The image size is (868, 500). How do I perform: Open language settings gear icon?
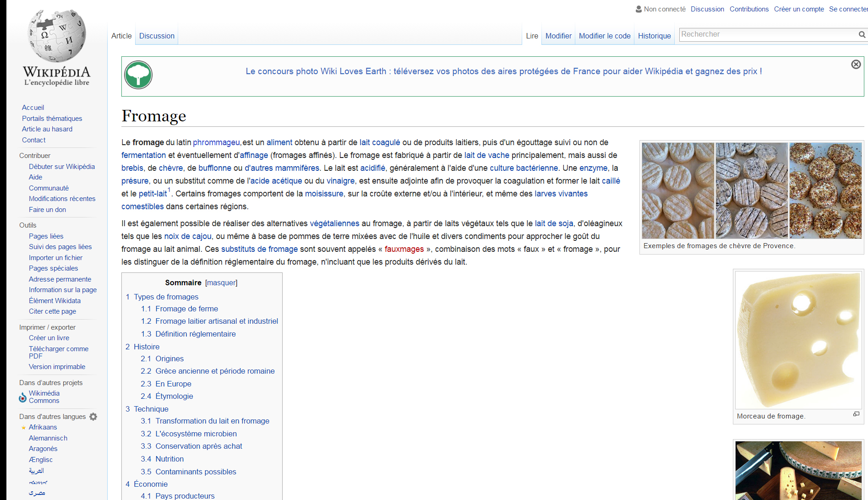coord(93,417)
